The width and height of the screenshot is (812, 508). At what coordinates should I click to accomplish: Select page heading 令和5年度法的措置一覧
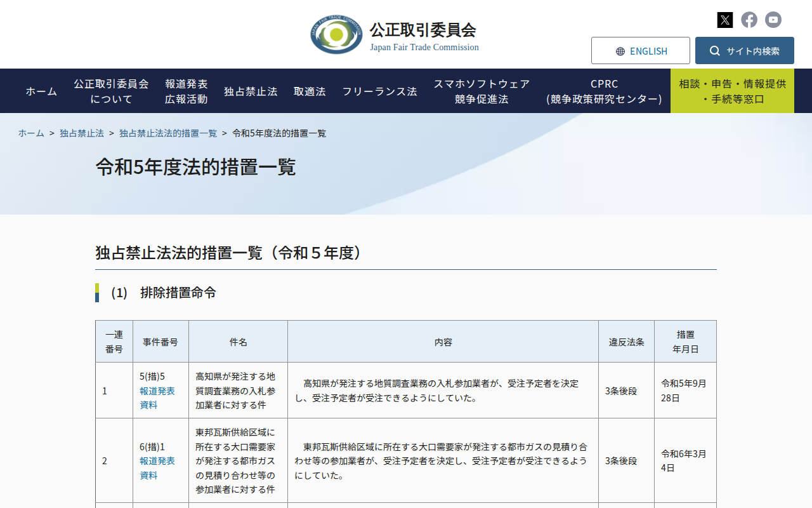pyautogui.click(x=195, y=167)
